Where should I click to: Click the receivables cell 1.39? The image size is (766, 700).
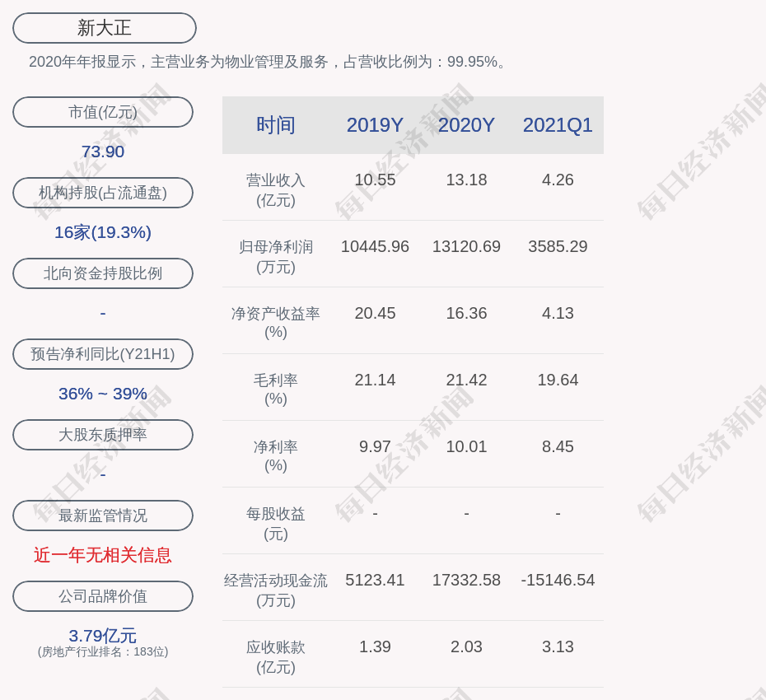pyautogui.click(x=375, y=646)
